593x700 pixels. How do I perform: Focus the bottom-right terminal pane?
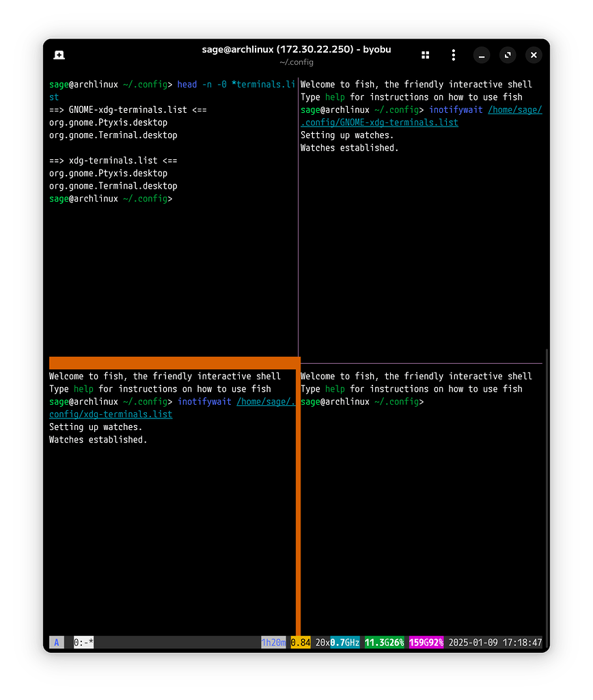[424, 513]
